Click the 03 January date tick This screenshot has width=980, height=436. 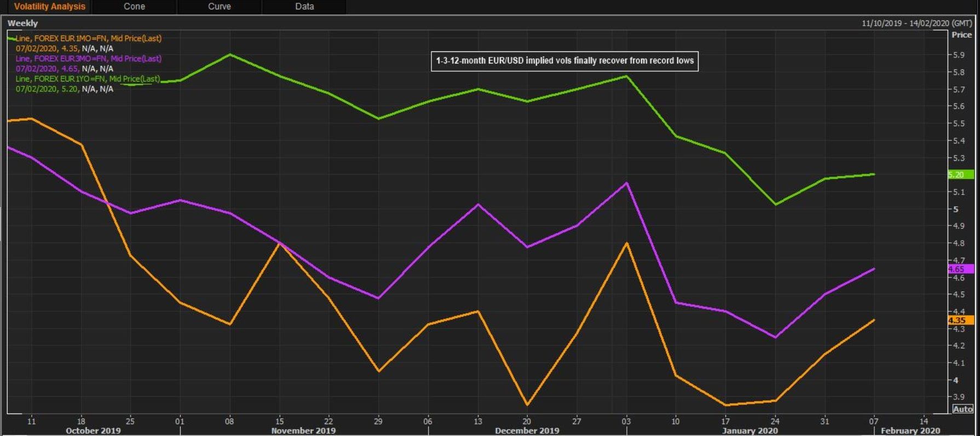[626, 421]
